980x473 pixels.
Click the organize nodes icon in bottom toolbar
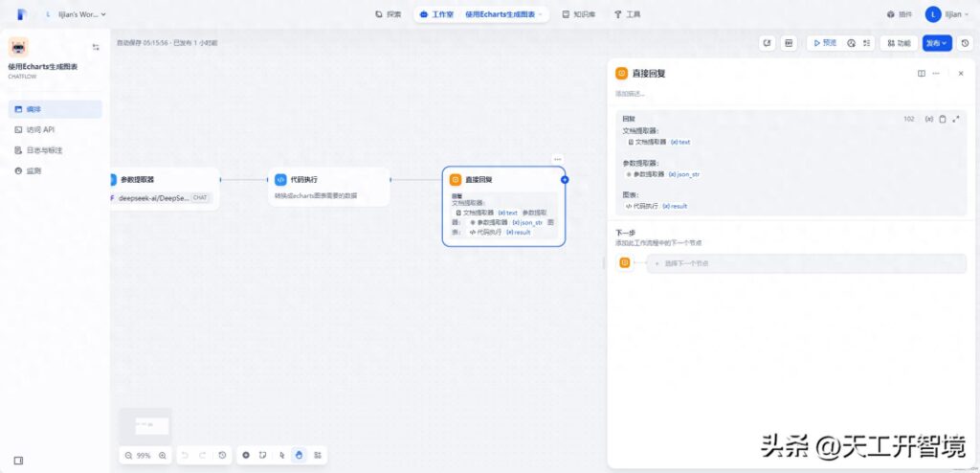coord(318,455)
